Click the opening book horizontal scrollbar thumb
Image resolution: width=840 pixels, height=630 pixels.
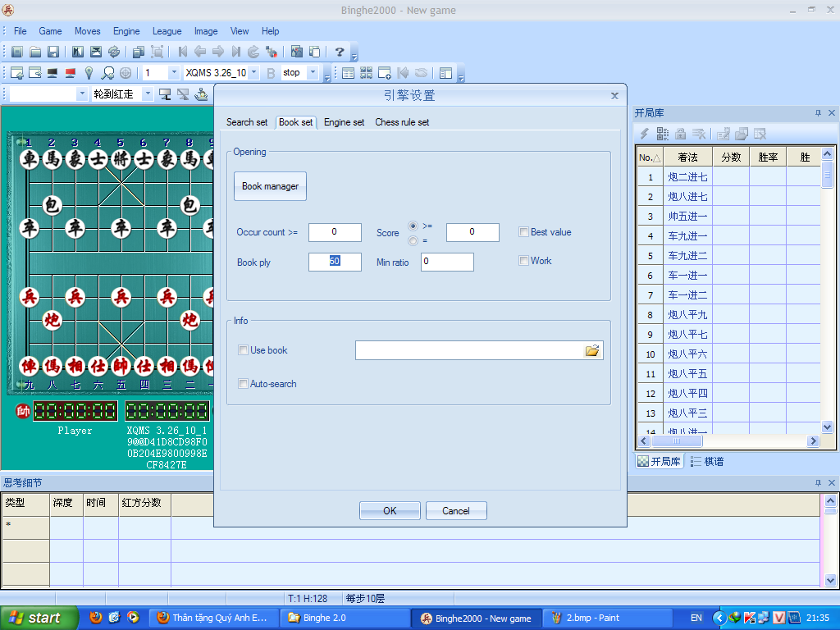pyautogui.click(x=677, y=441)
